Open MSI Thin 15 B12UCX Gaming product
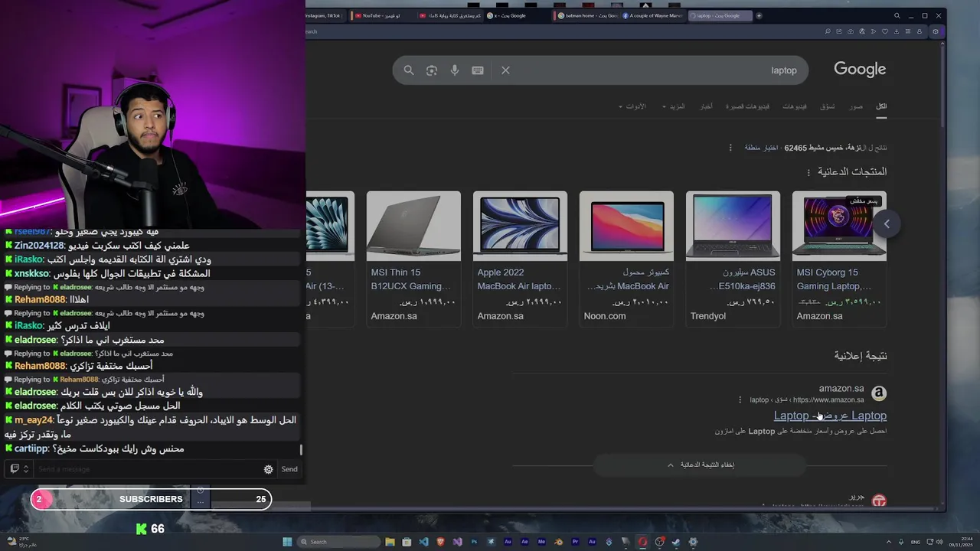This screenshot has height=551, width=980. click(x=413, y=259)
